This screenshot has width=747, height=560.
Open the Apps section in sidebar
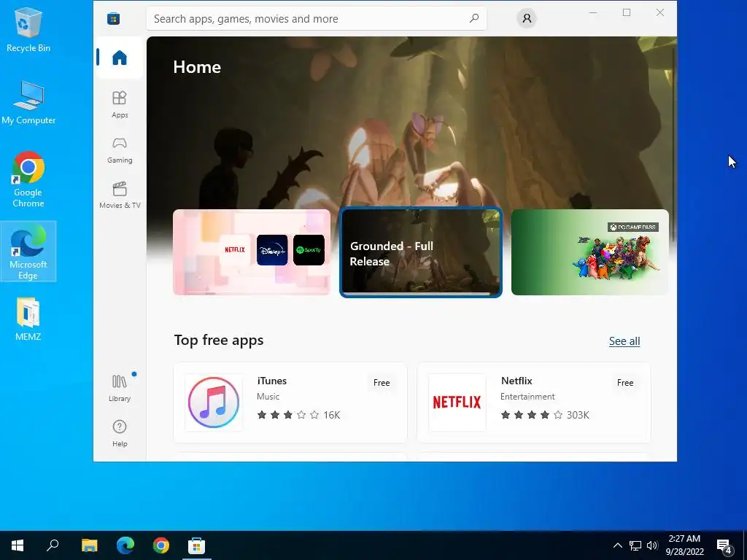pyautogui.click(x=120, y=104)
